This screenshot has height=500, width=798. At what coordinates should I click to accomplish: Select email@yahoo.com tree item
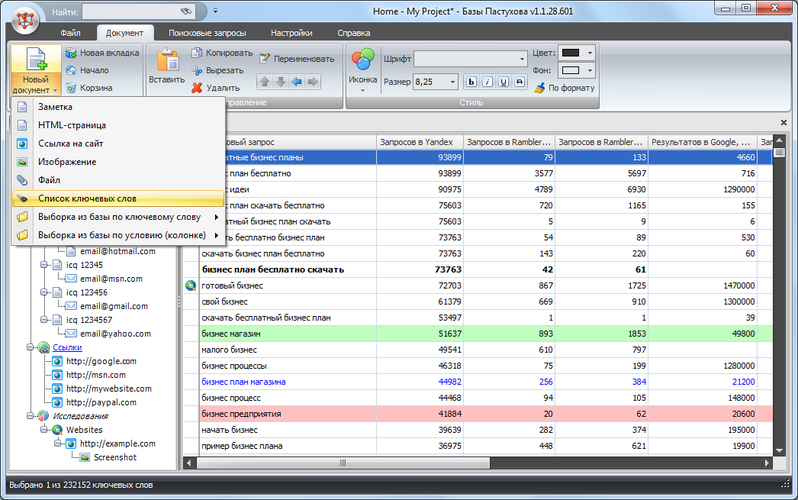coord(115,334)
